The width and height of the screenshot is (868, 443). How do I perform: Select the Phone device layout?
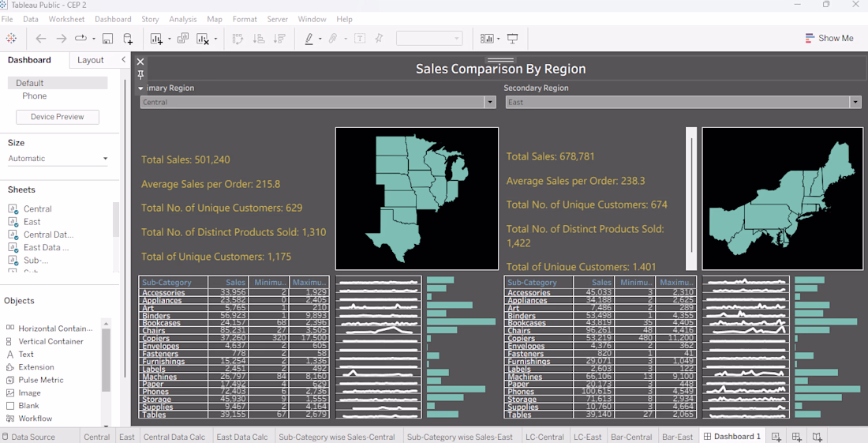click(34, 96)
